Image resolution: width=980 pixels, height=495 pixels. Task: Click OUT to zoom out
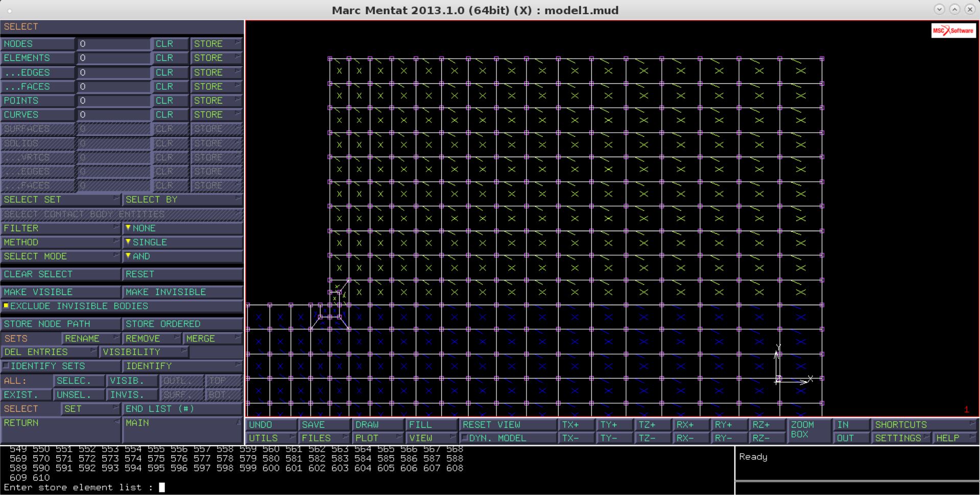tap(851, 438)
